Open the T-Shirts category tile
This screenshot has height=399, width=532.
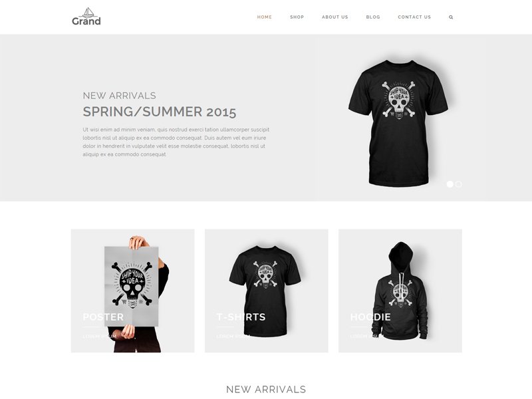(267, 291)
